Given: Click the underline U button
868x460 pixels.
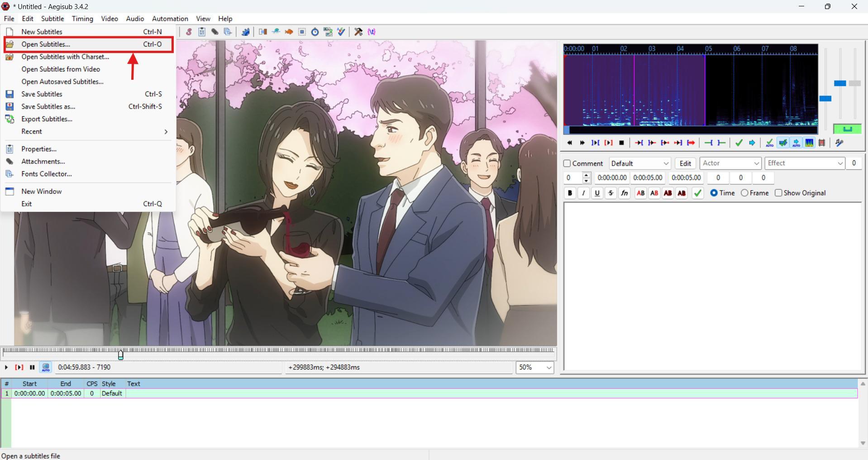Looking at the screenshot, I should tap(597, 193).
